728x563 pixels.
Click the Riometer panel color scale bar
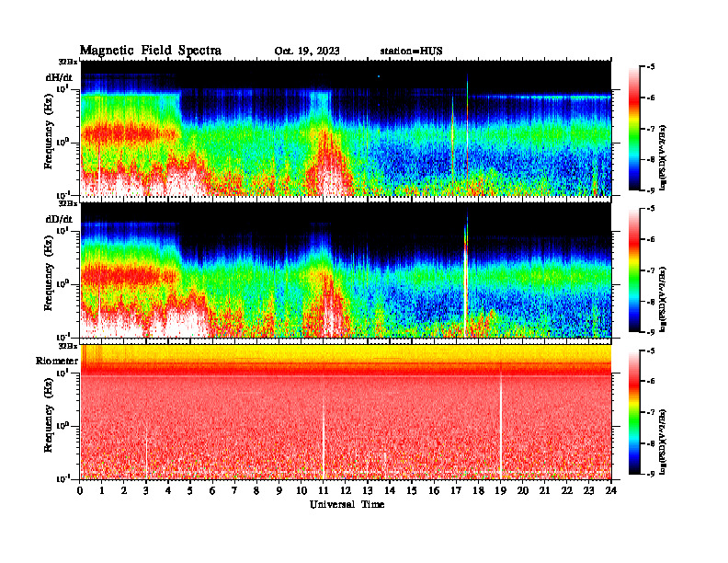click(x=634, y=412)
